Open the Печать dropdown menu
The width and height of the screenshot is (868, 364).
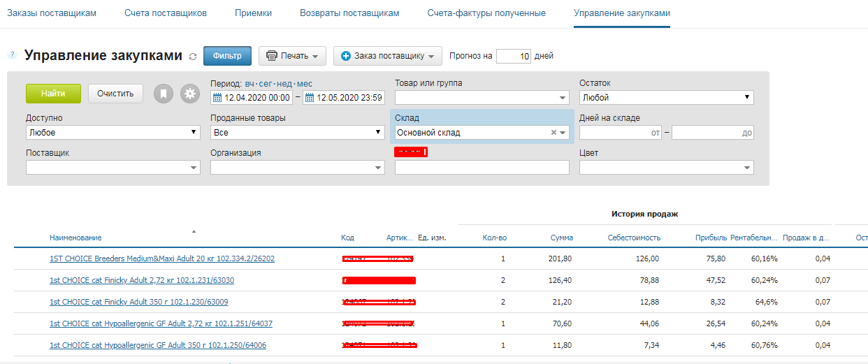click(x=292, y=56)
